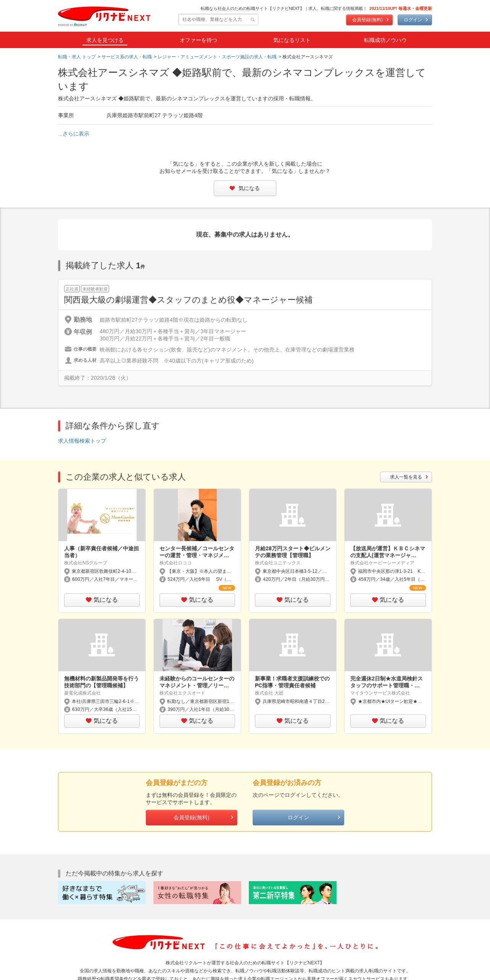Click the Rikunabi NEXT logo in header
This screenshot has height=980, width=490.
104,16
